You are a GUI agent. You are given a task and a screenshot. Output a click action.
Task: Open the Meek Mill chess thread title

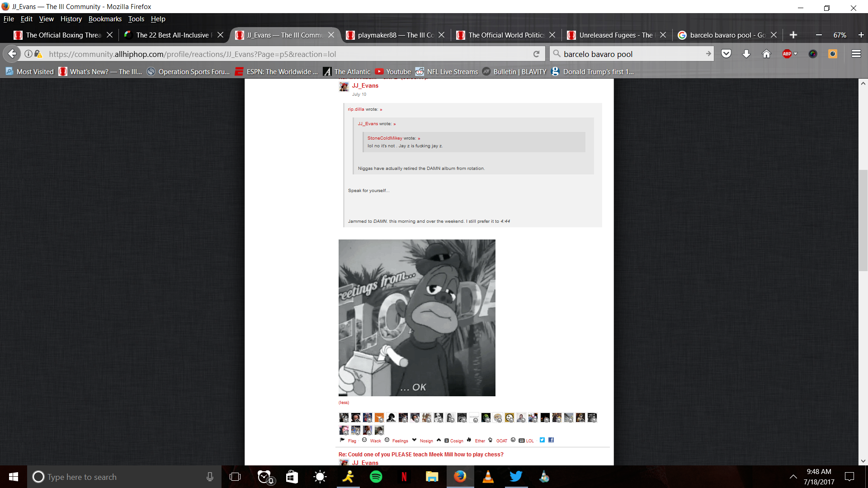click(421, 455)
